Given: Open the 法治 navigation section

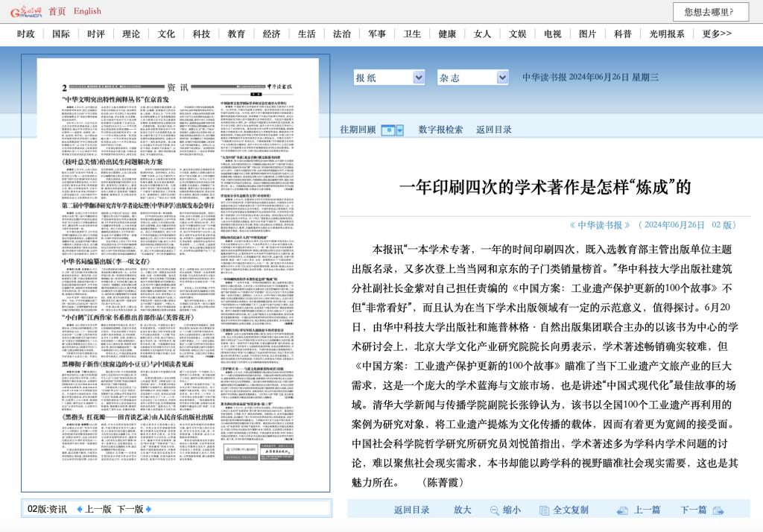Looking at the screenshot, I should (341, 34).
